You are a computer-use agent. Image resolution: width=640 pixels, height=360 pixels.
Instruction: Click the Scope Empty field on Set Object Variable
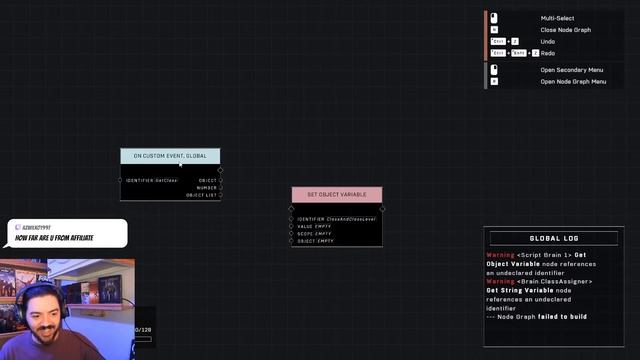[323, 234]
